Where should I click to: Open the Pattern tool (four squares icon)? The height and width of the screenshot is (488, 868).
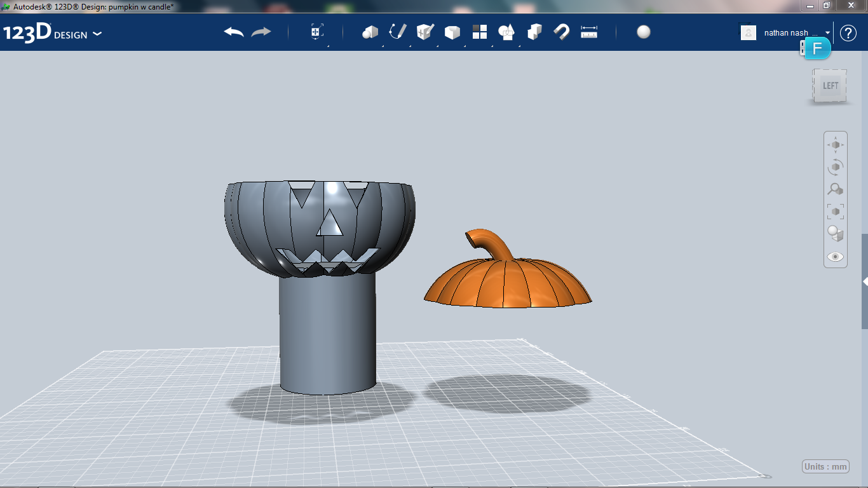tap(480, 32)
